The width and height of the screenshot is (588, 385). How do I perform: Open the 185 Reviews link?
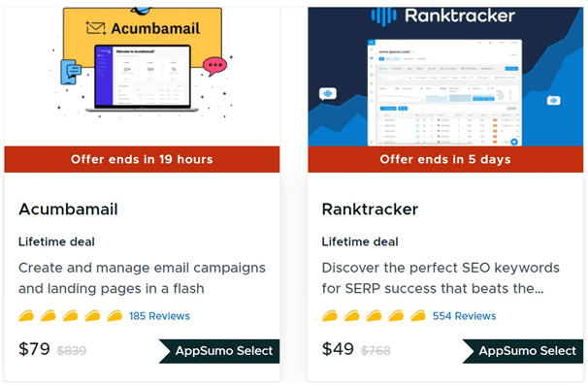click(159, 316)
